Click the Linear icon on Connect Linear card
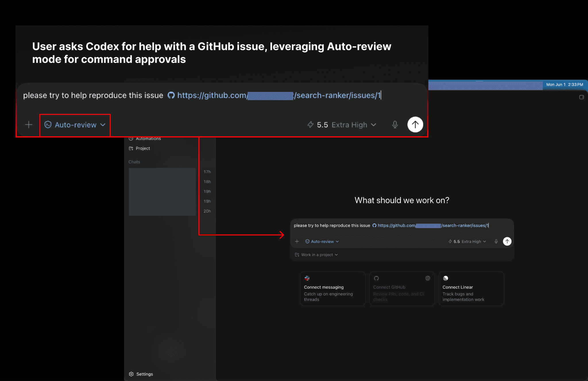This screenshot has width=588, height=381. coord(446,278)
